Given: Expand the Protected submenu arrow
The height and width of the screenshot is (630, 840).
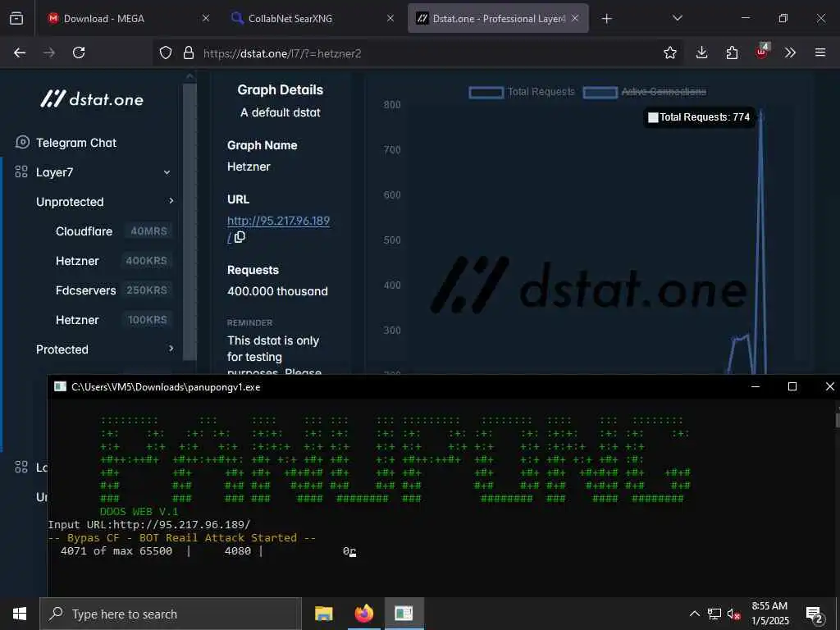Looking at the screenshot, I should point(171,349).
